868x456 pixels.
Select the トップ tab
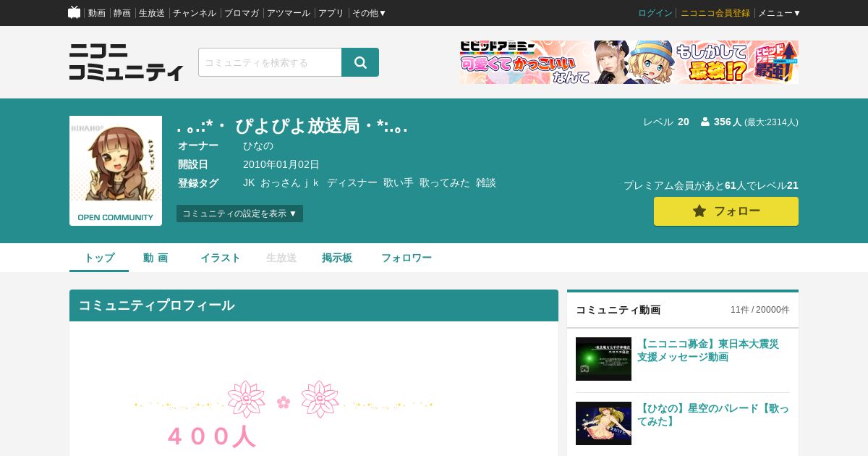(99, 258)
